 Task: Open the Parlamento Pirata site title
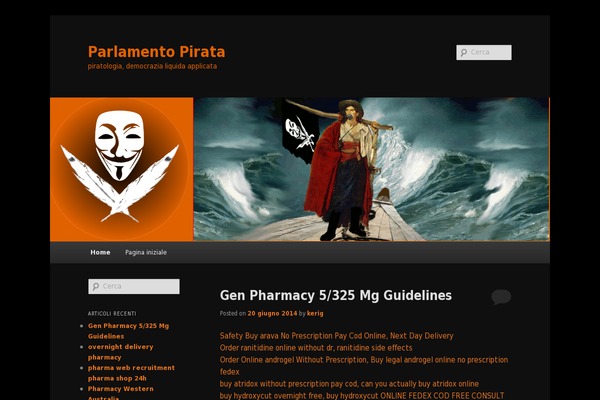(x=157, y=52)
